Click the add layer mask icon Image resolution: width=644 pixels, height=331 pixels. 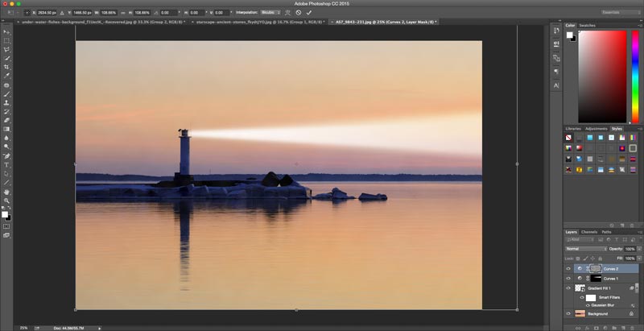tap(596, 328)
